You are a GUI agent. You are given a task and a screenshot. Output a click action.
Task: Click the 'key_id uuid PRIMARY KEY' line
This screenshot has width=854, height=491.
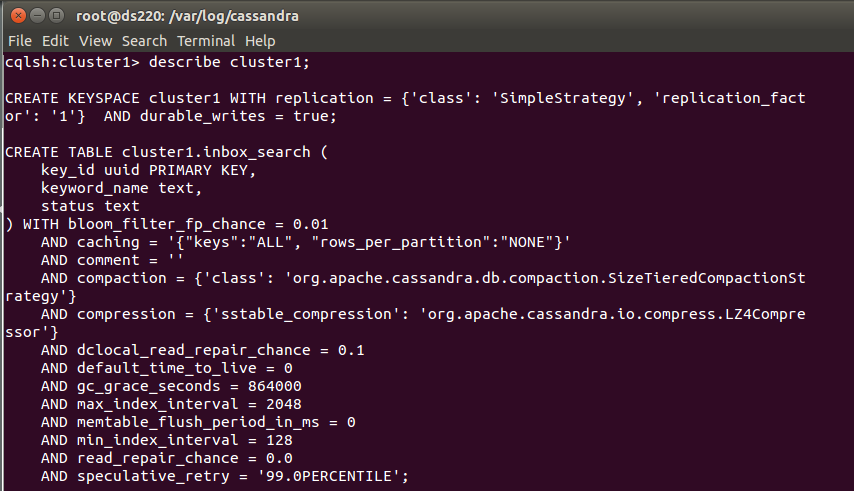[148, 170]
